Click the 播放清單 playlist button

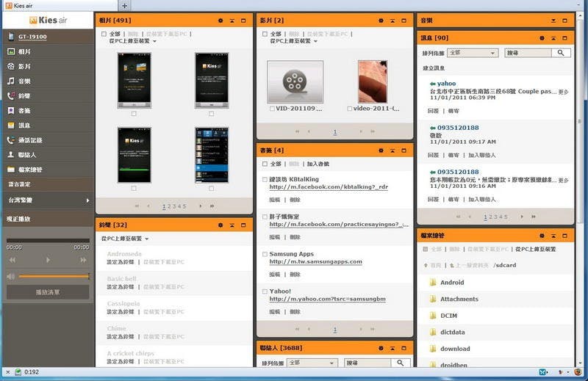coord(48,292)
